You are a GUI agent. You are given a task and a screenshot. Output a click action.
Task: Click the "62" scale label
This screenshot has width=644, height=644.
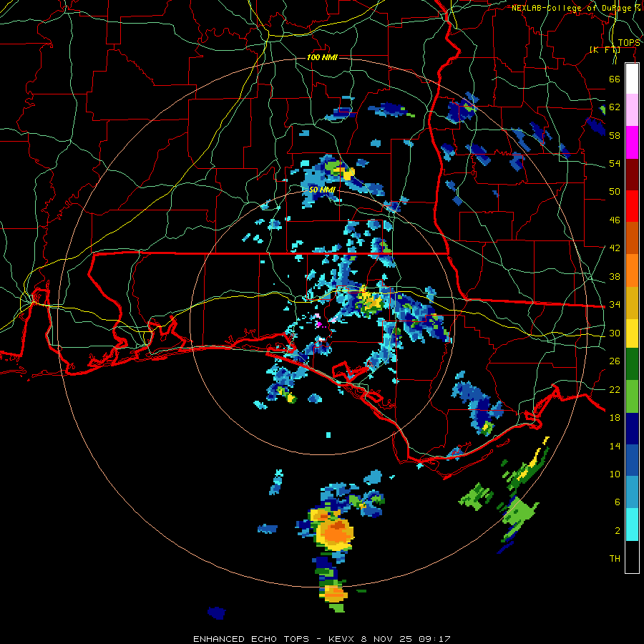[x=615, y=107]
